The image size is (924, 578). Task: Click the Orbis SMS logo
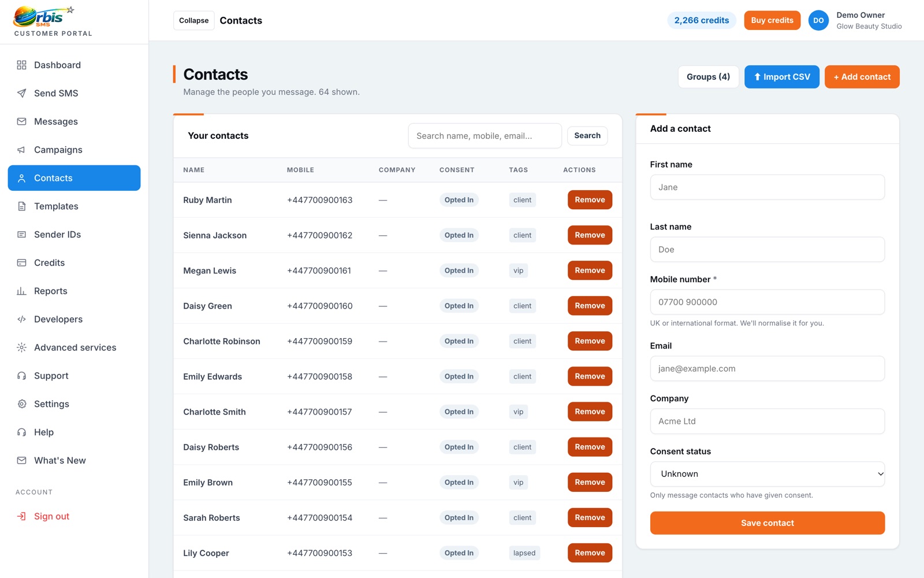[x=45, y=17]
